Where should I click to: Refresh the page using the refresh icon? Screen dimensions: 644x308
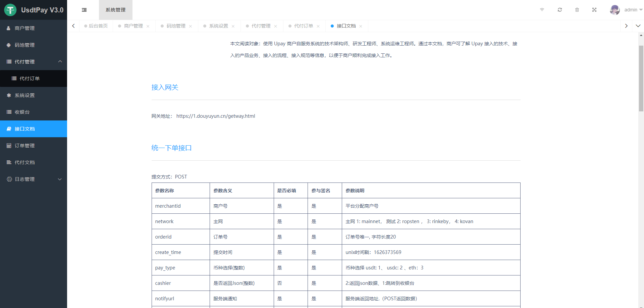point(559,10)
